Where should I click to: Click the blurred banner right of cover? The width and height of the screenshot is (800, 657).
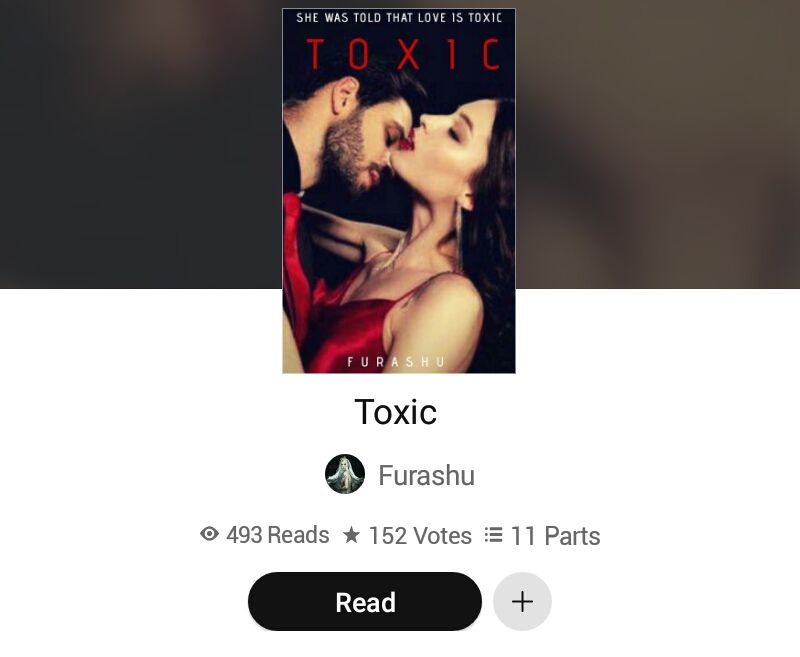click(658, 144)
